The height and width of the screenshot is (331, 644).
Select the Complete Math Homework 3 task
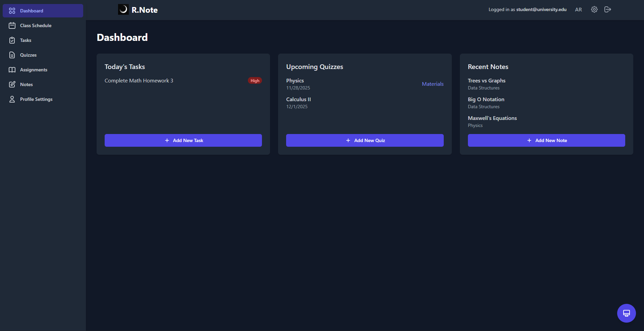[139, 81]
